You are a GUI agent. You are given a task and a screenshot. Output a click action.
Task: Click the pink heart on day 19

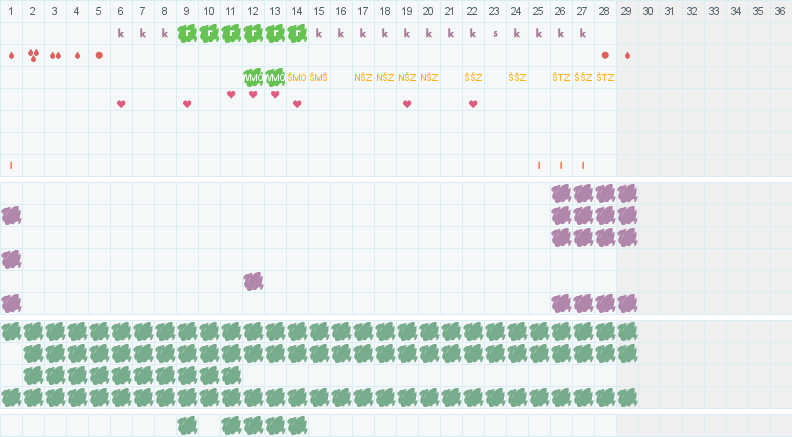(x=407, y=104)
